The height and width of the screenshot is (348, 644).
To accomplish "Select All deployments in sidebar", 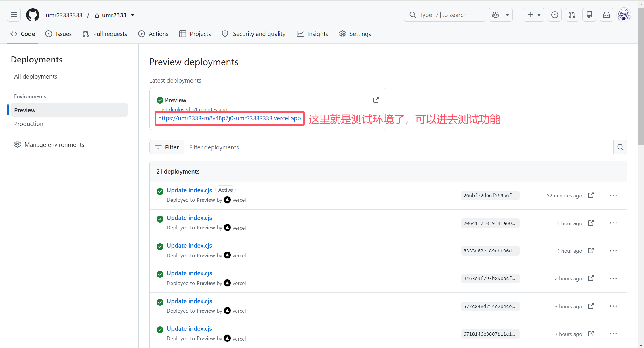I will 36,76.
